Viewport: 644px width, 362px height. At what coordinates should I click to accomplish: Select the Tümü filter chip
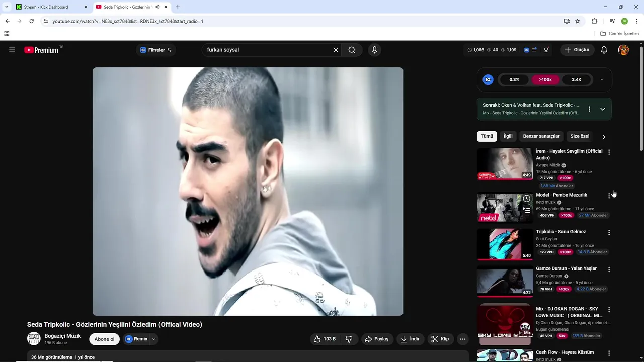point(487,136)
